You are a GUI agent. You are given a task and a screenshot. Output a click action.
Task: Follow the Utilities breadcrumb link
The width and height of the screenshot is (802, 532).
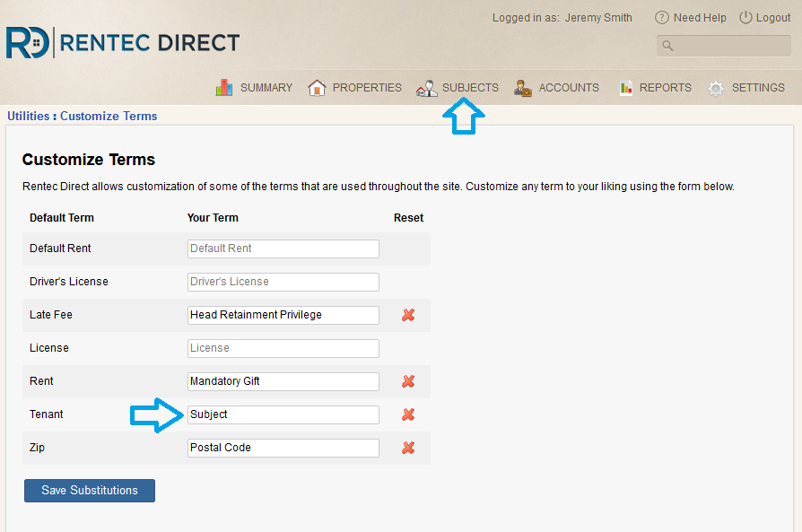pyautogui.click(x=28, y=116)
